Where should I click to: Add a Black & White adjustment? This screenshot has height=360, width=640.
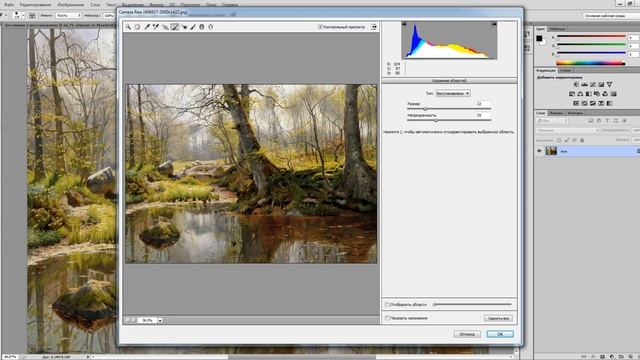pyautogui.click(x=589, y=94)
